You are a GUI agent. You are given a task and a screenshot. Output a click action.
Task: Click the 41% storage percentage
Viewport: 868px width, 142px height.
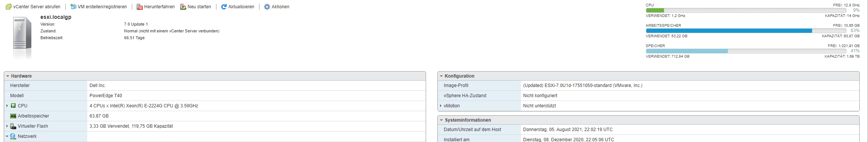[855, 51]
